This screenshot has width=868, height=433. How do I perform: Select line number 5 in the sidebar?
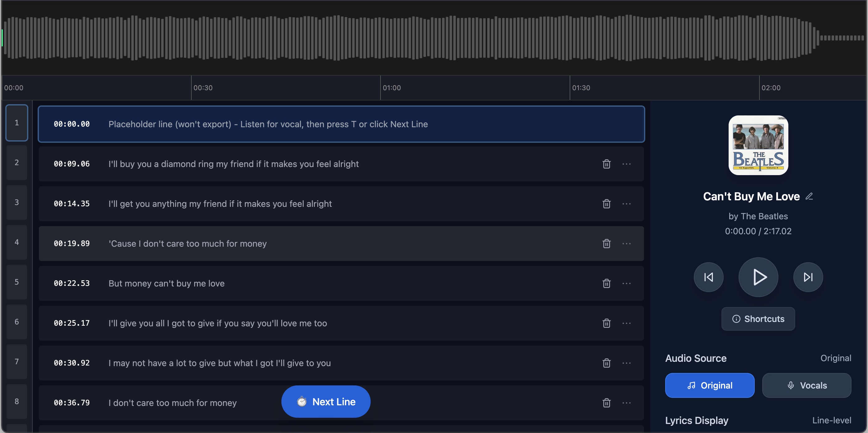16,282
